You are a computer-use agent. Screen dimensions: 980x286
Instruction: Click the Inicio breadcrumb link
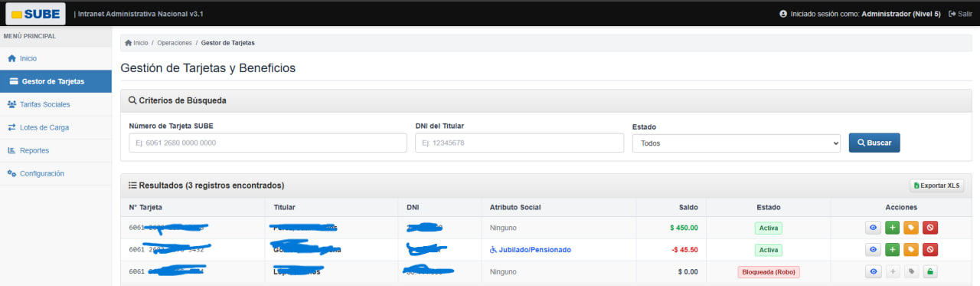point(136,43)
